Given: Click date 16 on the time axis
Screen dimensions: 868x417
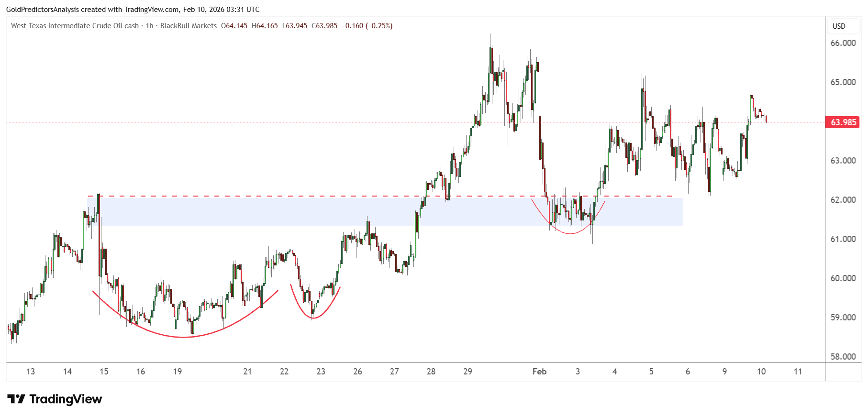Looking at the screenshot, I should [x=141, y=372].
